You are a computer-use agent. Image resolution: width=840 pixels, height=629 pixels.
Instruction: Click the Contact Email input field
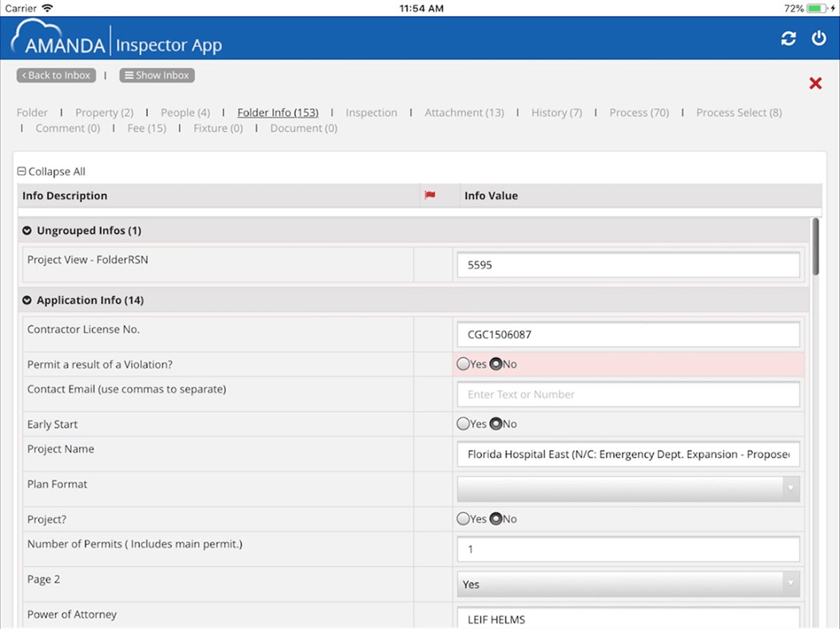pos(628,394)
